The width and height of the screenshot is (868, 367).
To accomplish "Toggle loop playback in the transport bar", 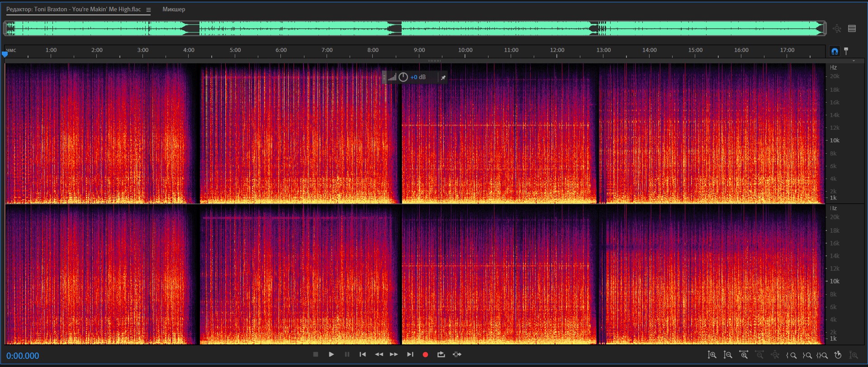I will tap(441, 355).
